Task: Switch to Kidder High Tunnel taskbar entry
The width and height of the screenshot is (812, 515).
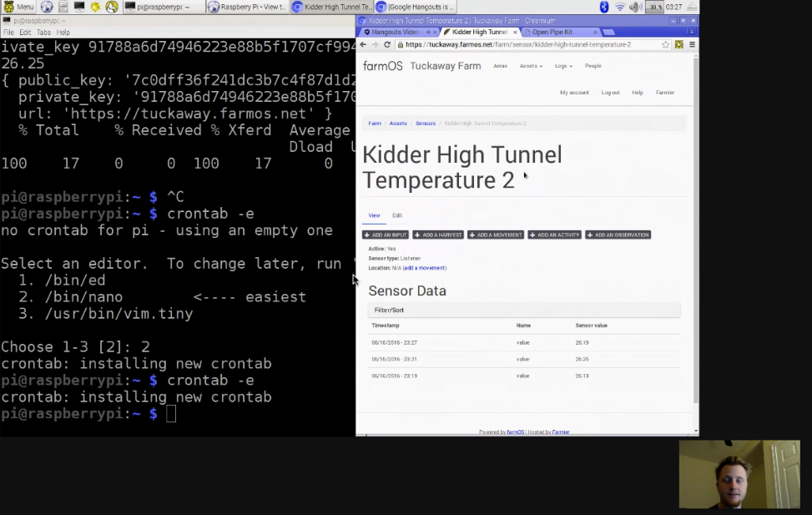Action: (x=331, y=7)
